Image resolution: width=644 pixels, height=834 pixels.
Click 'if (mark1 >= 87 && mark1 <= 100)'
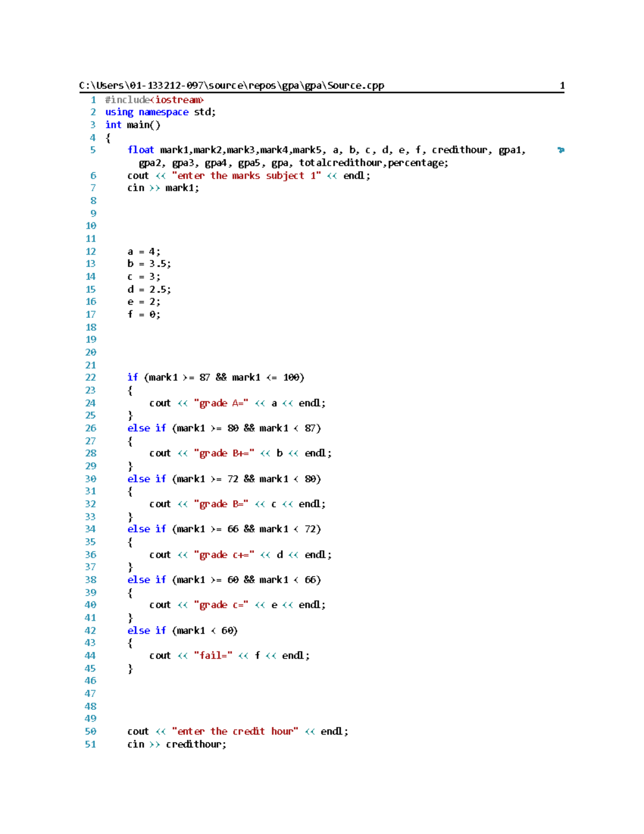pos(216,378)
